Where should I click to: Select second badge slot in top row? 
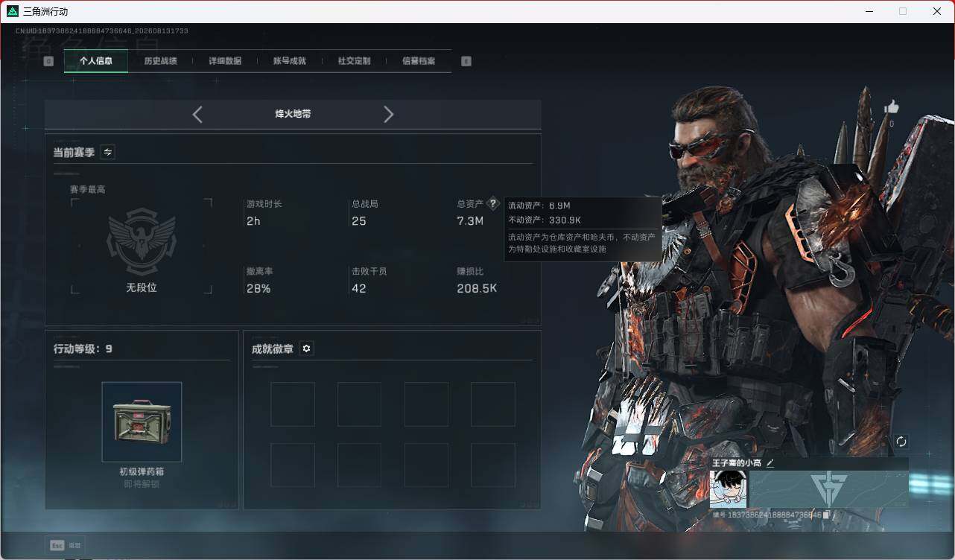pos(359,404)
